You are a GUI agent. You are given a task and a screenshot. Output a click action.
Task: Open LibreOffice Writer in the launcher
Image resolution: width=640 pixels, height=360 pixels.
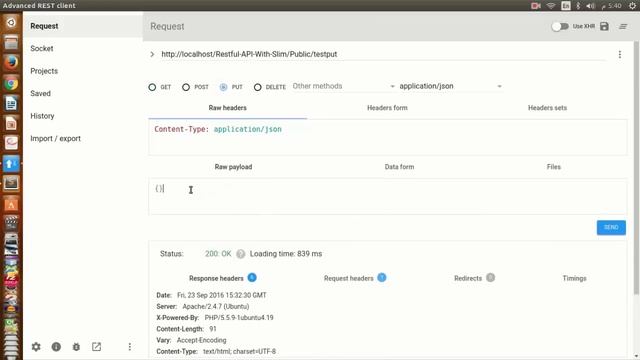[11, 104]
